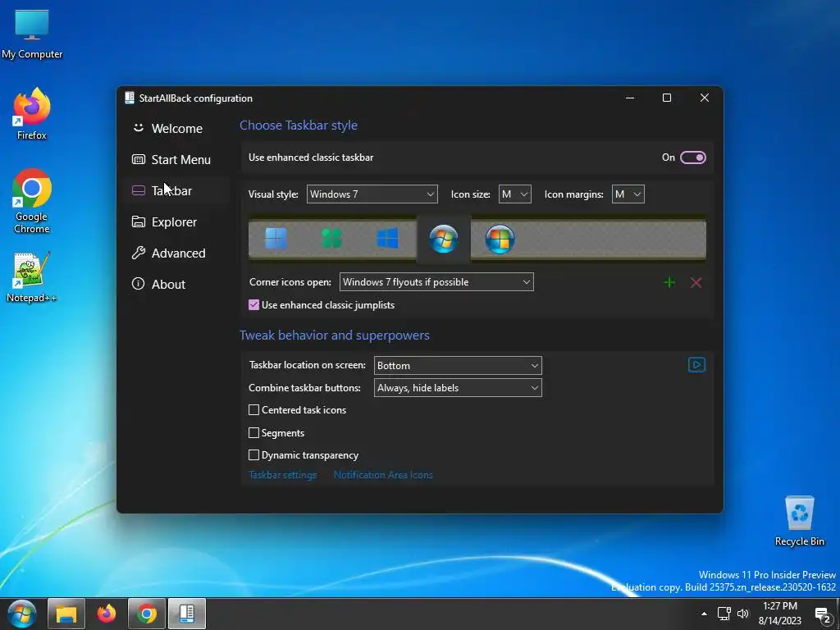Open network status tray icon
The image size is (840, 630).
coord(724,614)
